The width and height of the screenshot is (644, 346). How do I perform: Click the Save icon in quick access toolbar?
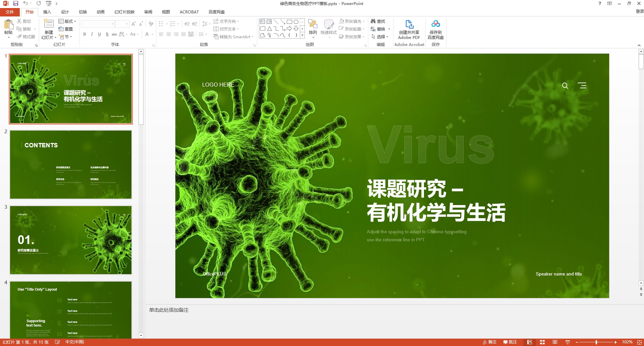[15, 3]
